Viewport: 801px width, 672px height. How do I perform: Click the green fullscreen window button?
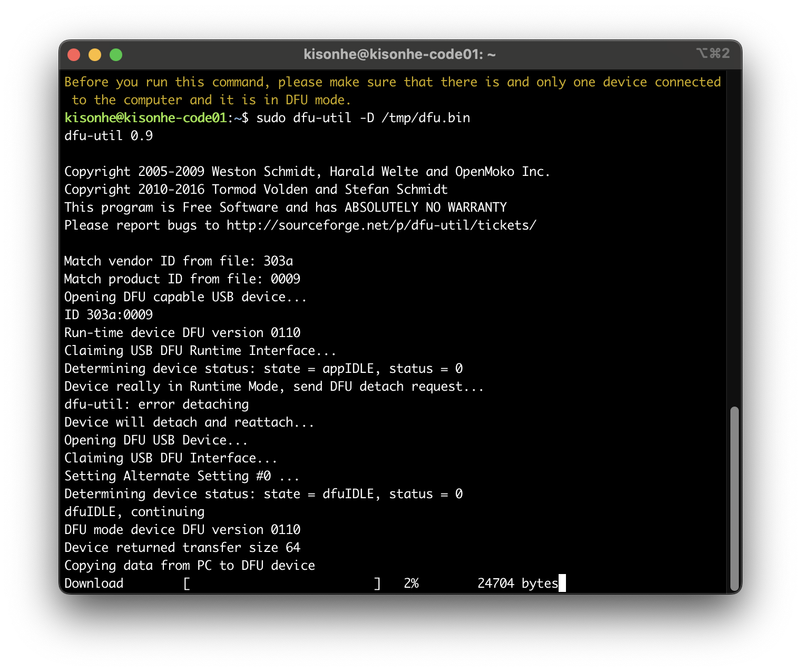tap(116, 55)
